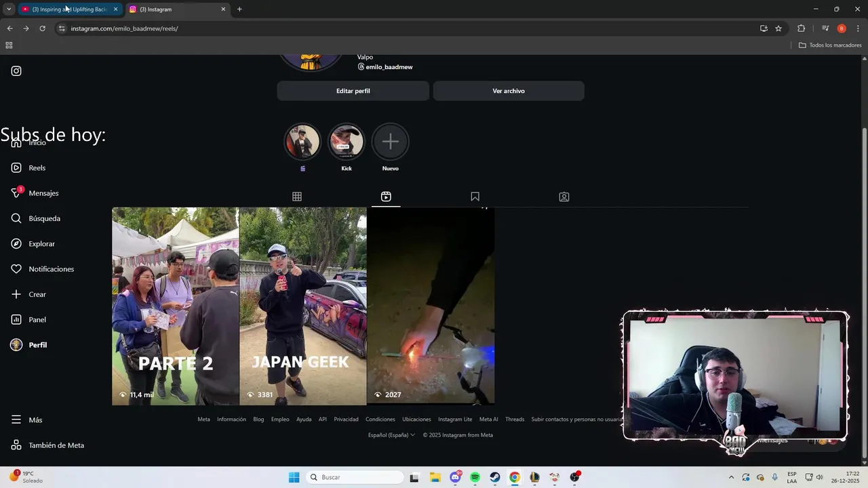Open Perfil in the sidebar

[x=28, y=345]
